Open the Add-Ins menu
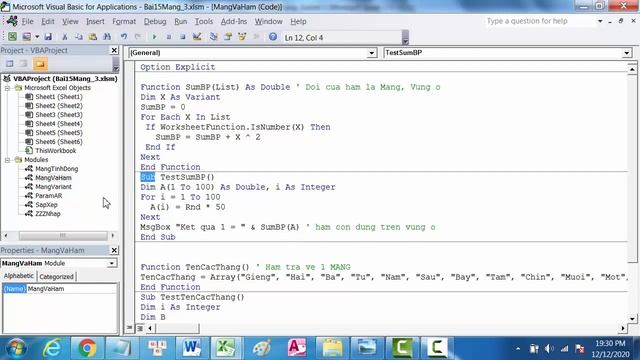 coord(234,21)
